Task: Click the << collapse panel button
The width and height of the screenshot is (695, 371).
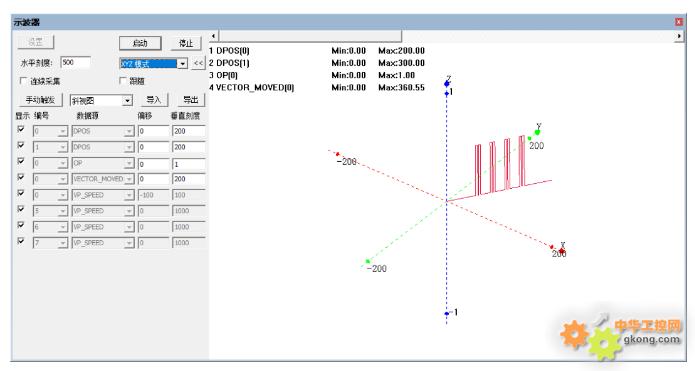Action: (x=198, y=63)
